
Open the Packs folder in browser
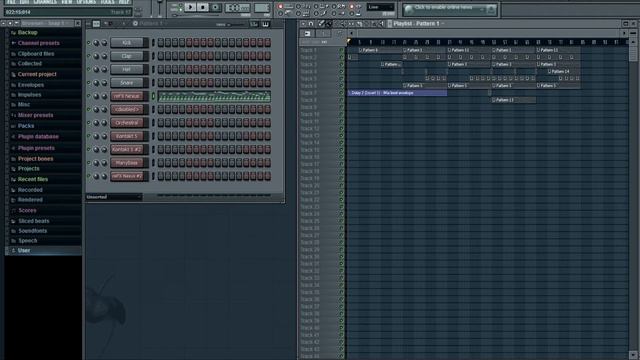click(26, 126)
